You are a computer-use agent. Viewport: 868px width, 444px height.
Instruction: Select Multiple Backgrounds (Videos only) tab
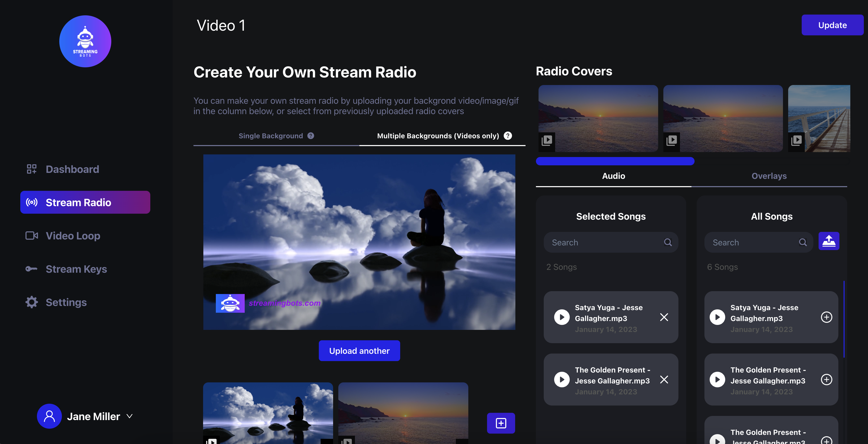click(x=442, y=136)
